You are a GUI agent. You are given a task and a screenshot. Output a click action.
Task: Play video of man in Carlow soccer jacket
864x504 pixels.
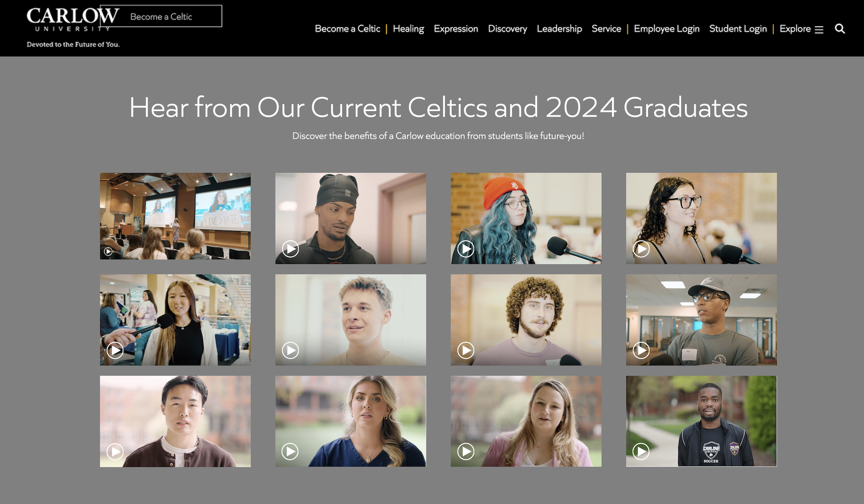click(641, 452)
